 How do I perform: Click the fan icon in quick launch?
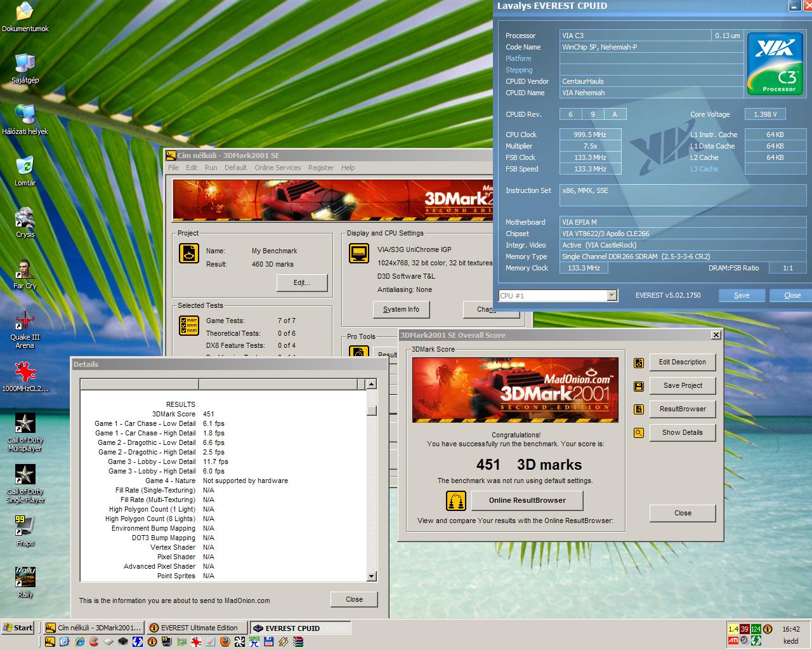(239, 642)
